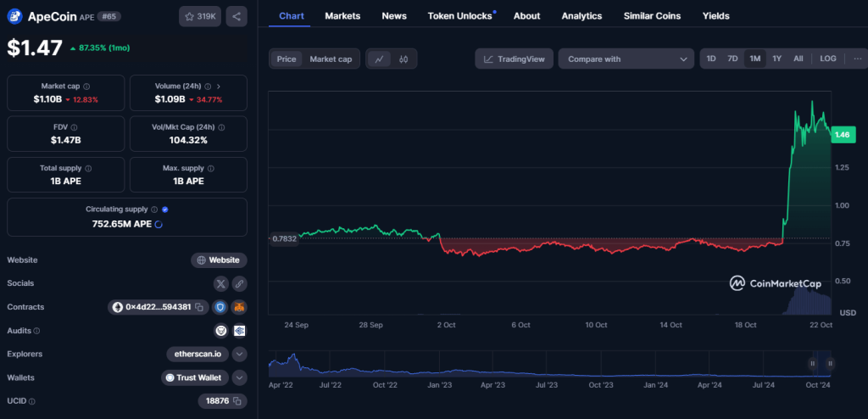The height and width of the screenshot is (419, 868).
Task: Open the chain-link social icon
Action: (239, 284)
